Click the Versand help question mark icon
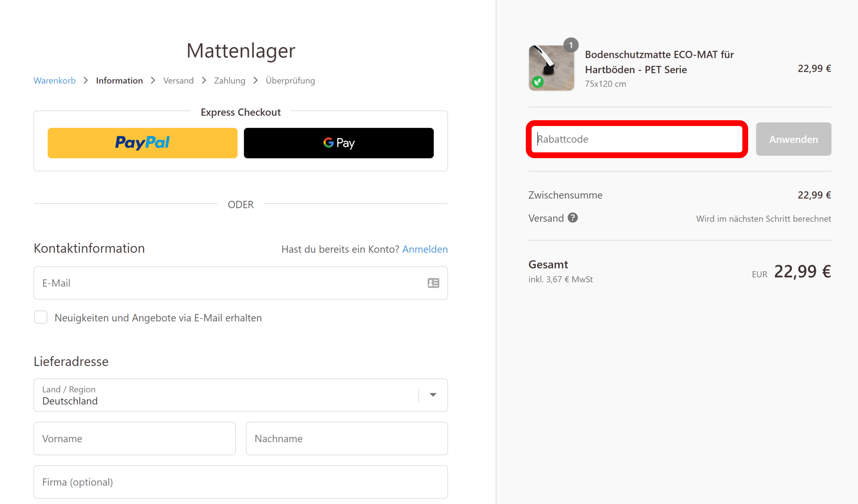 (x=573, y=218)
